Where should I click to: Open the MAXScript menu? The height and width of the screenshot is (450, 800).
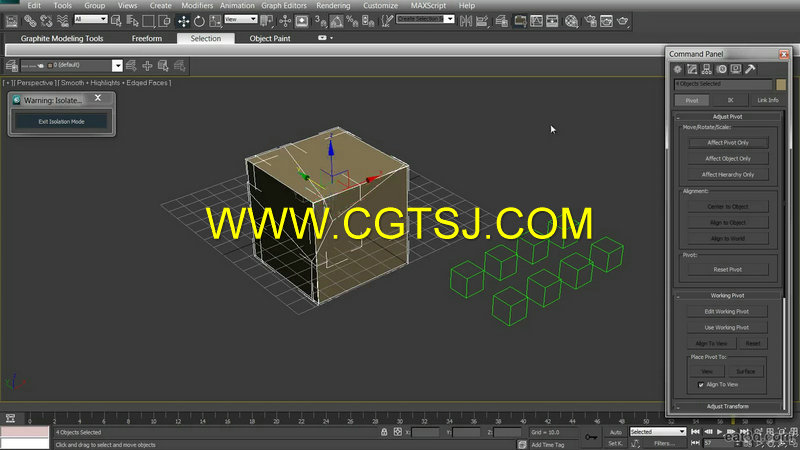coord(428,5)
